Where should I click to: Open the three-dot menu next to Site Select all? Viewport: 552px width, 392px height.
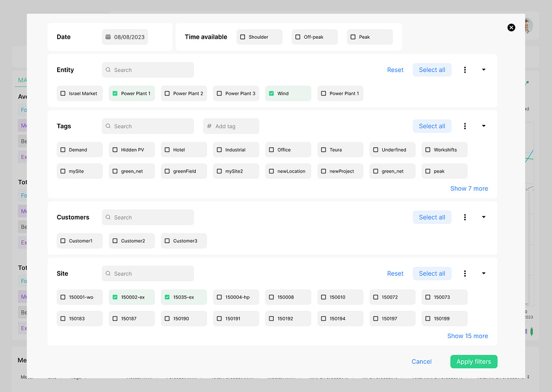465,273
